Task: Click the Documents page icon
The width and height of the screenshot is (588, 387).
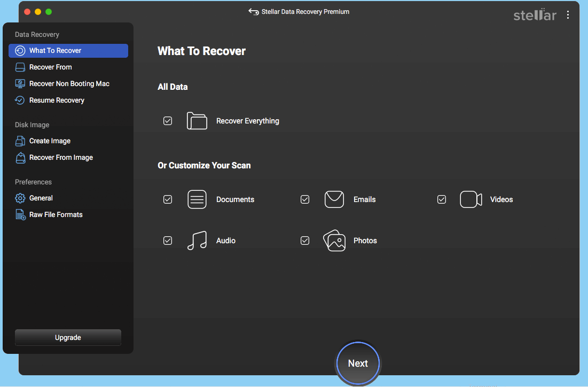Action: click(x=197, y=199)
